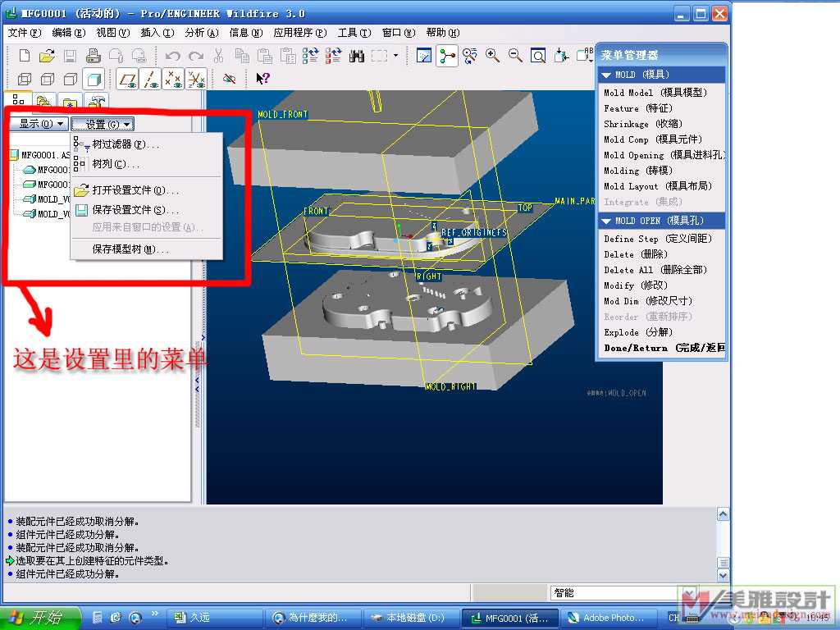This screenshot has width=840, height=630.
Task: Toggle datum axes display
Action: coord(151,80)
